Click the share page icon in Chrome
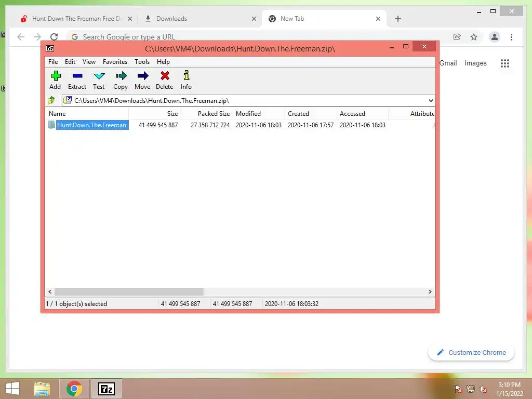The width and height of the screenshot is (532, 399). pos(457,37)
